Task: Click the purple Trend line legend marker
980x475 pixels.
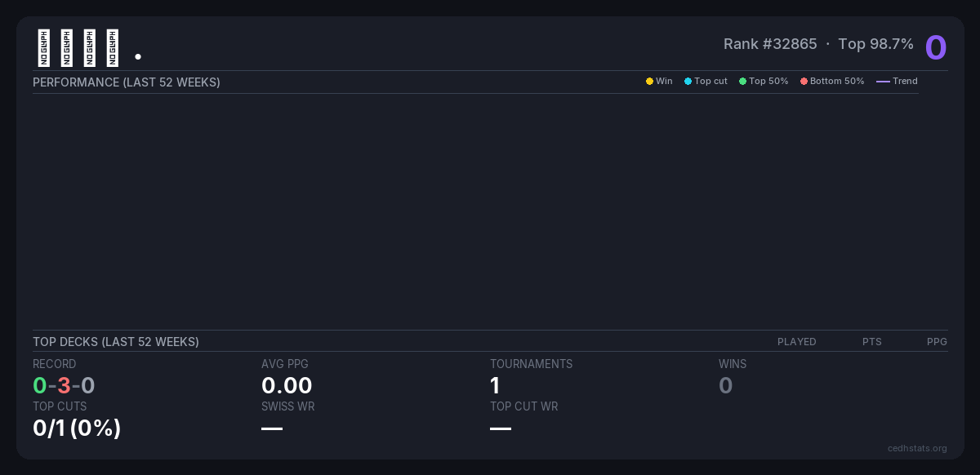Action: pos(883,82)
